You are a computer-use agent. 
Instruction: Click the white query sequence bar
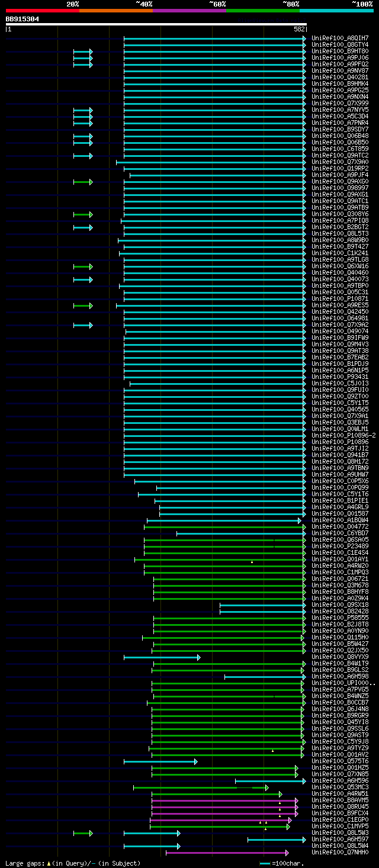coord(156,24)
